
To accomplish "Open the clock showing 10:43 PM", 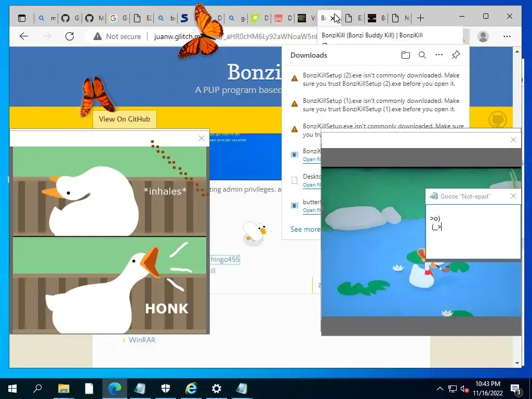I will (488, 389).
